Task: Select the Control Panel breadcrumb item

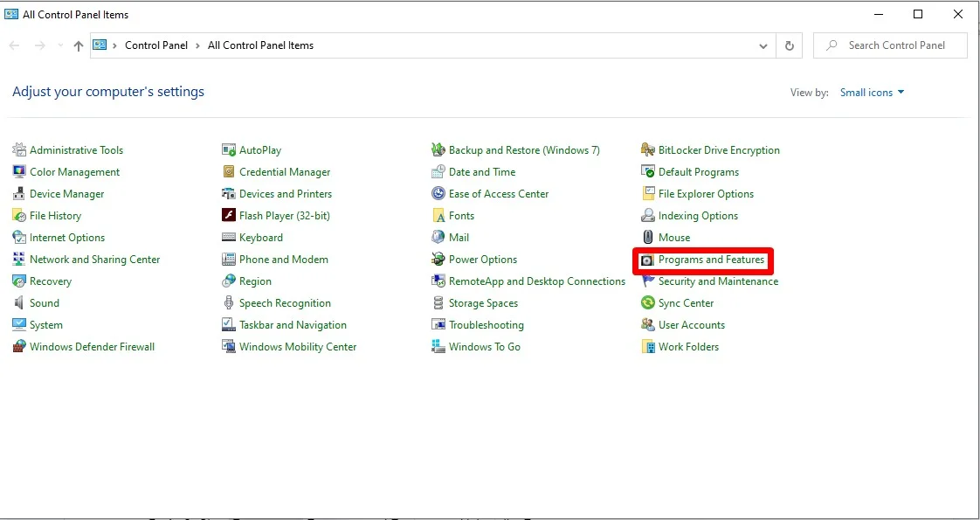Action: (156, 45)
